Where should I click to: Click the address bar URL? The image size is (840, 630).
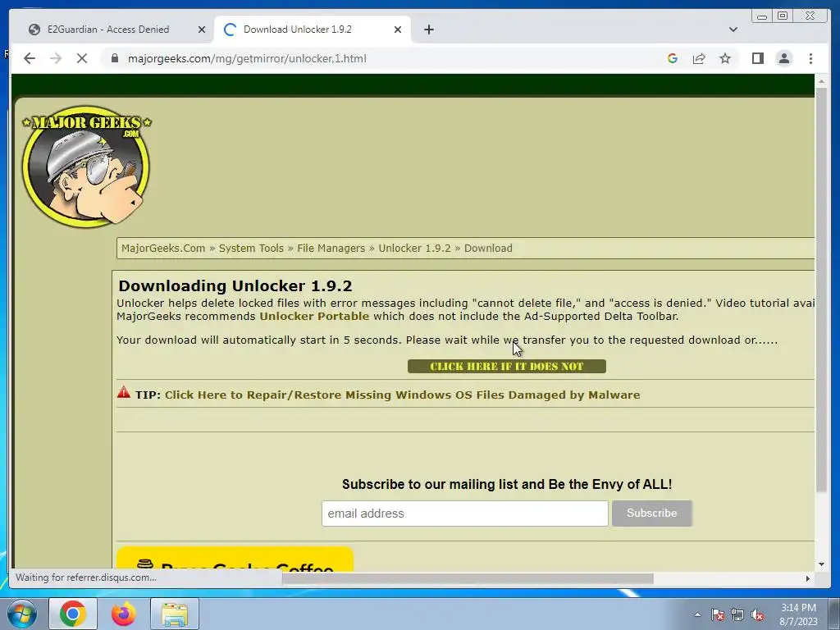tap(247, 58)
